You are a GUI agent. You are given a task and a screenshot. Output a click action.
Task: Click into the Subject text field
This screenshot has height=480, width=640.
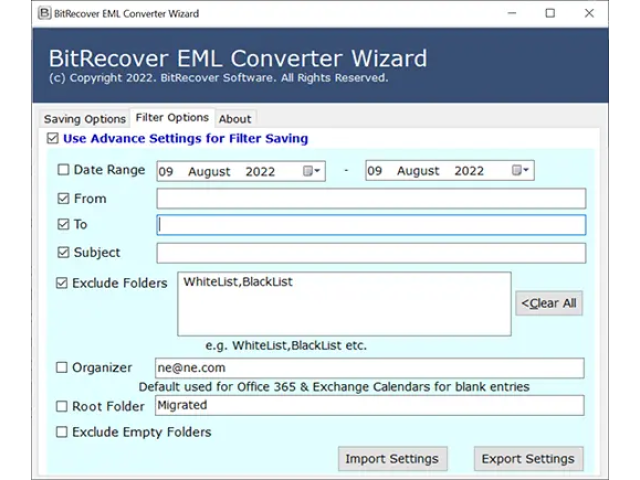371,253
